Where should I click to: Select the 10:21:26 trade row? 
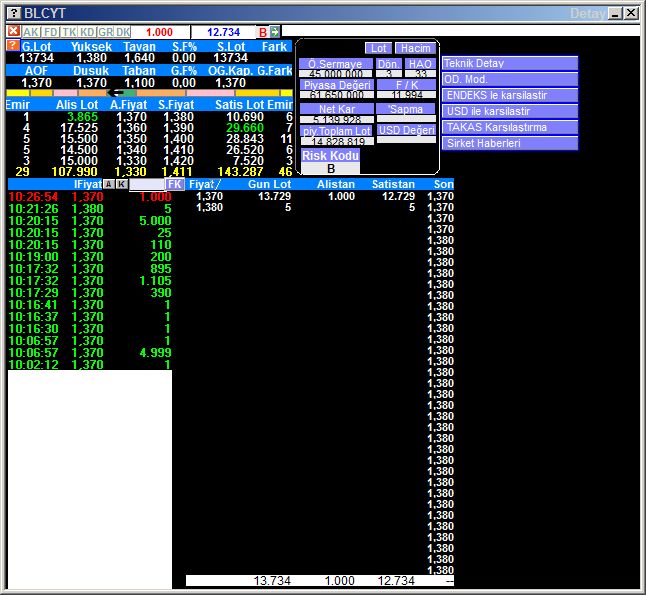point(90,208)
